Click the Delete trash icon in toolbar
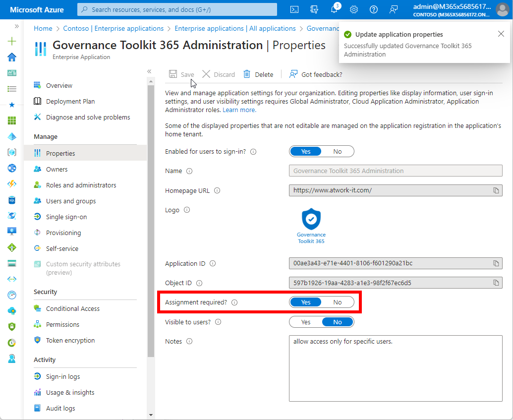Screen dimensions: 513x420 point(247,74)
